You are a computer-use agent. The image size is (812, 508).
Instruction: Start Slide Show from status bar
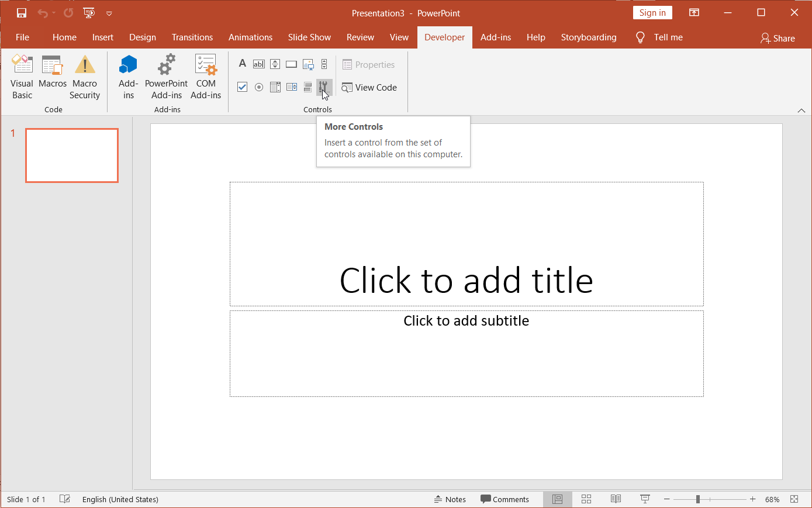[645, 499]
